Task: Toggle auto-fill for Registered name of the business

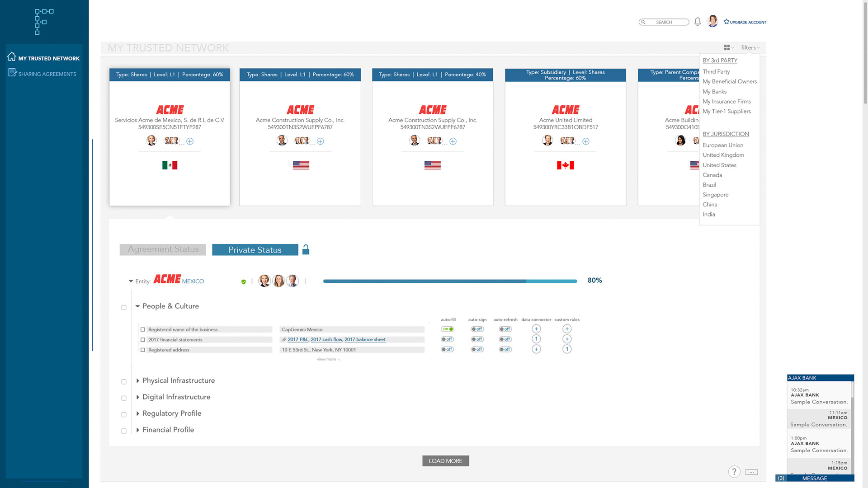Action: (448, 329)
